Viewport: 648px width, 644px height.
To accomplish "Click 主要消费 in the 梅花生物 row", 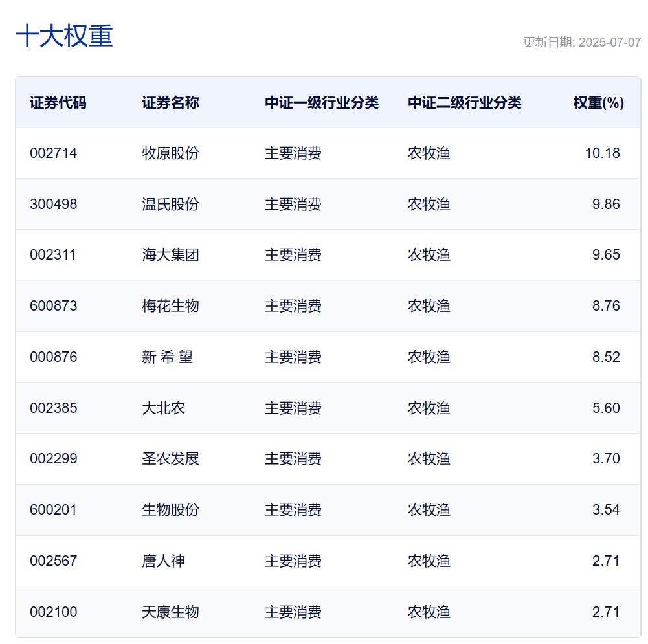I will tap(293, 306).
